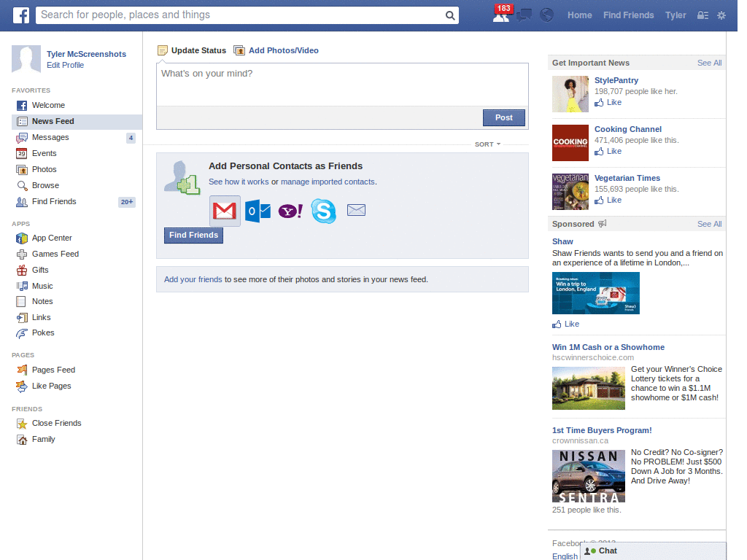Select other email envelope icon
The width and height of the screenshot is (747, 560).
356,210
